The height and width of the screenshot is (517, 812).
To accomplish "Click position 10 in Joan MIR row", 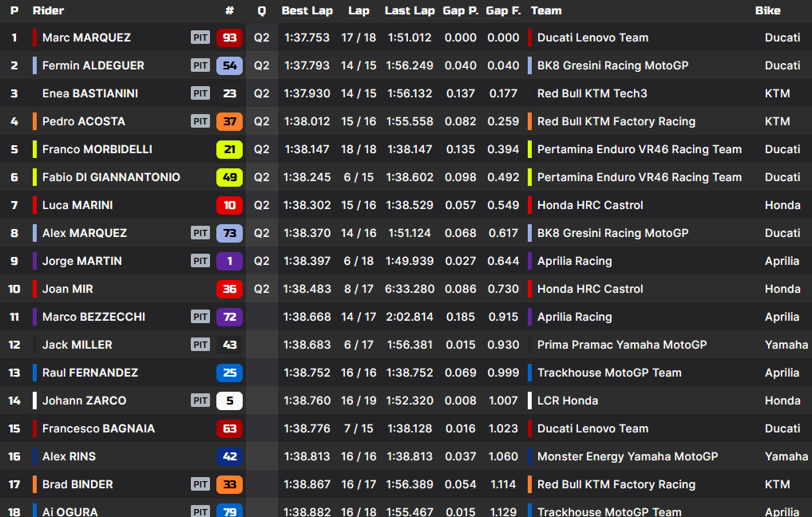I will (14, 290).
